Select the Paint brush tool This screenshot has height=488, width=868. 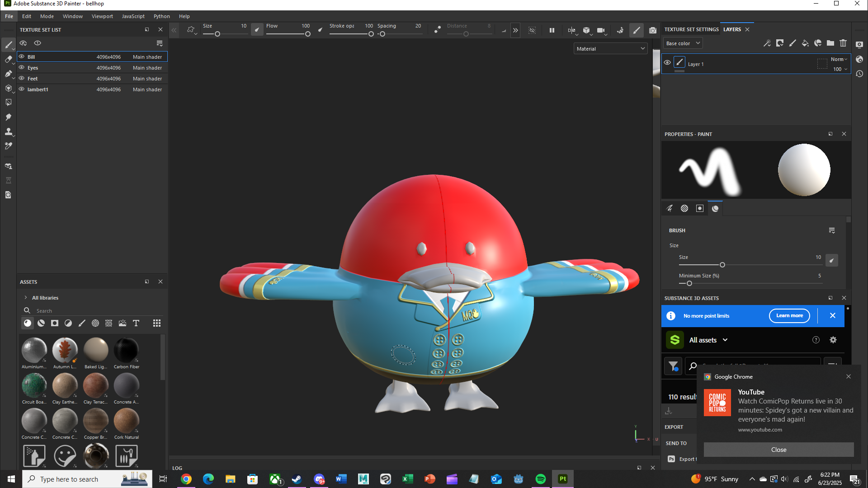[8, 45]
